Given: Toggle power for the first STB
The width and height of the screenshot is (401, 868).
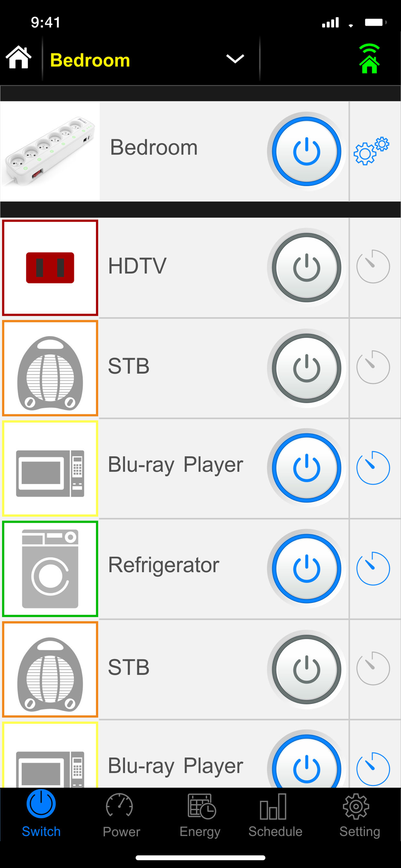Looking at the screenshot, I should click(306, 368).
